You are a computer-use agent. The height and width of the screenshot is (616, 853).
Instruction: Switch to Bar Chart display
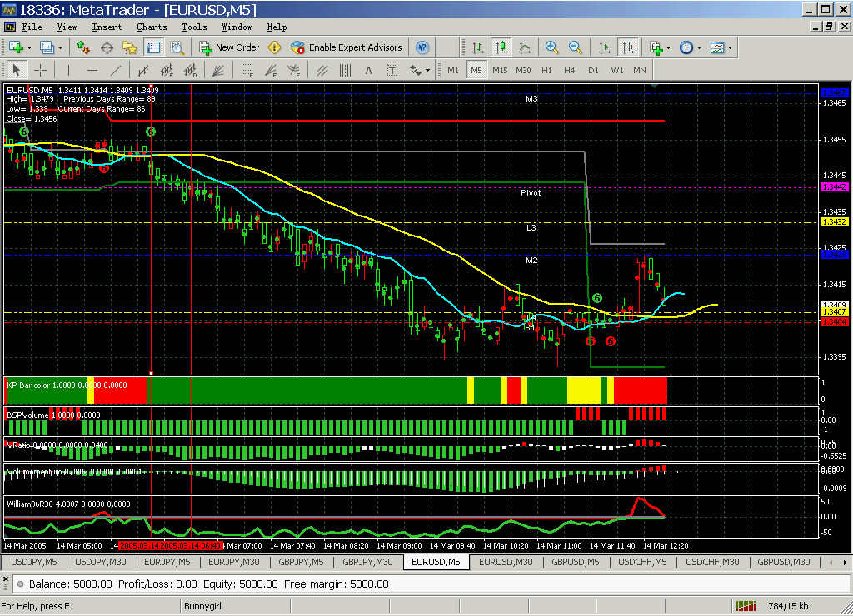[477, 47]
